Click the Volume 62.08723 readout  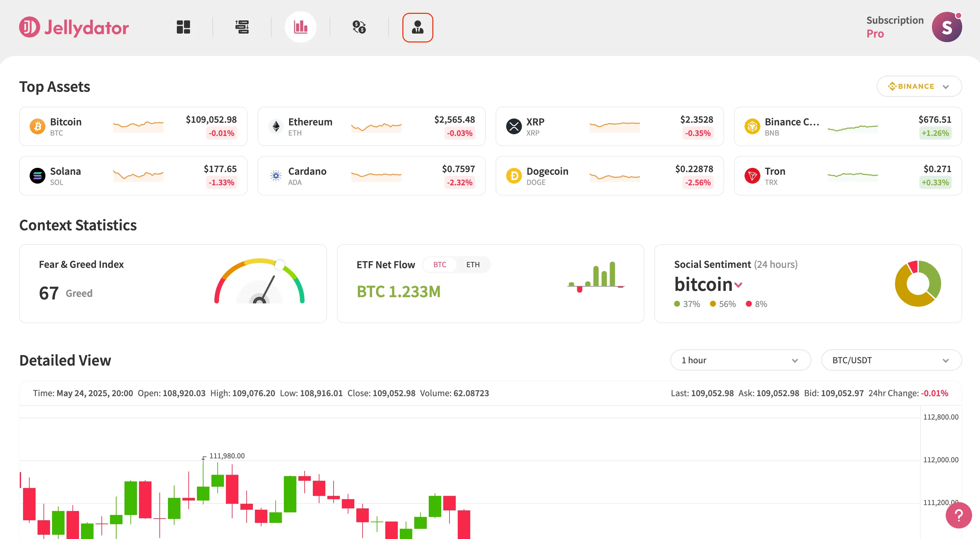454,393
